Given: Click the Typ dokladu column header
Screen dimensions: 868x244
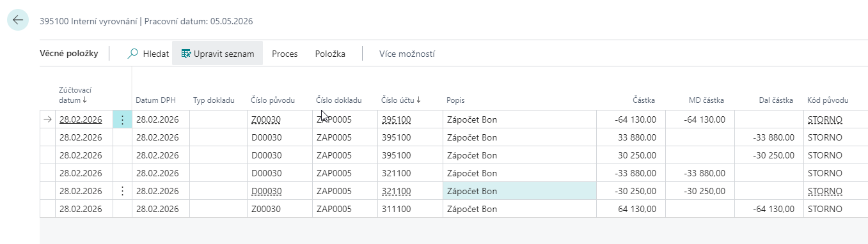Looking at the screenshot, I should pyautogui.click(x=214, y=100).
